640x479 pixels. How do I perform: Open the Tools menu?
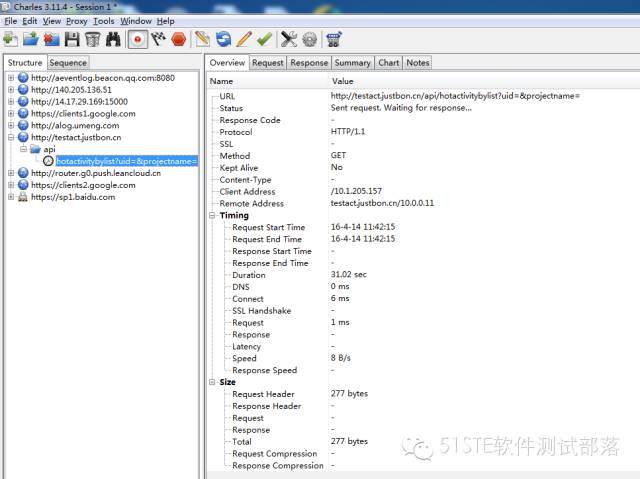(104, 21)
